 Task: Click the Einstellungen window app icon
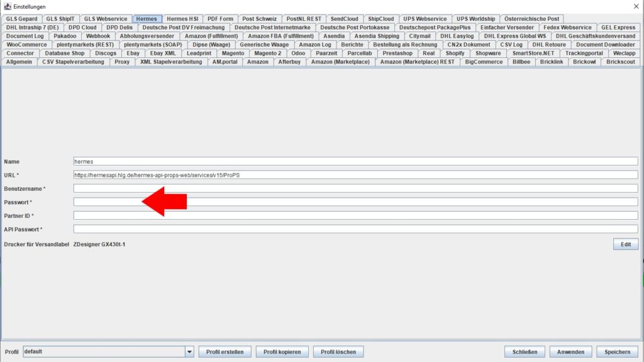(x=7, y=6)
